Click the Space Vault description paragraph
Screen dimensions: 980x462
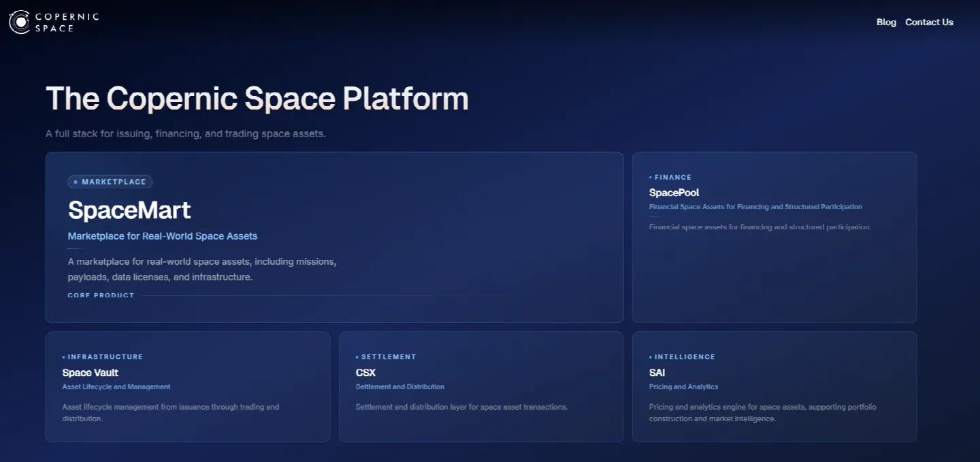tap(171, 413)
